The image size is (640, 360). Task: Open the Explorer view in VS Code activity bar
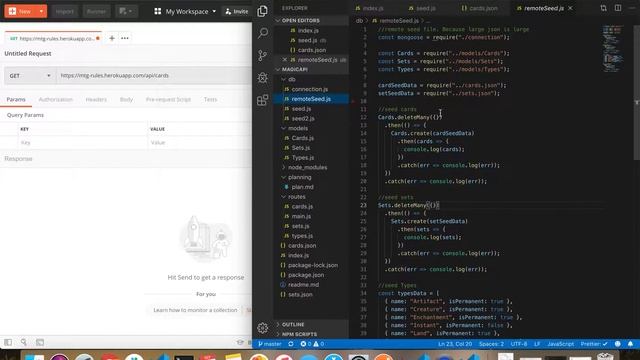coord(262,11)
